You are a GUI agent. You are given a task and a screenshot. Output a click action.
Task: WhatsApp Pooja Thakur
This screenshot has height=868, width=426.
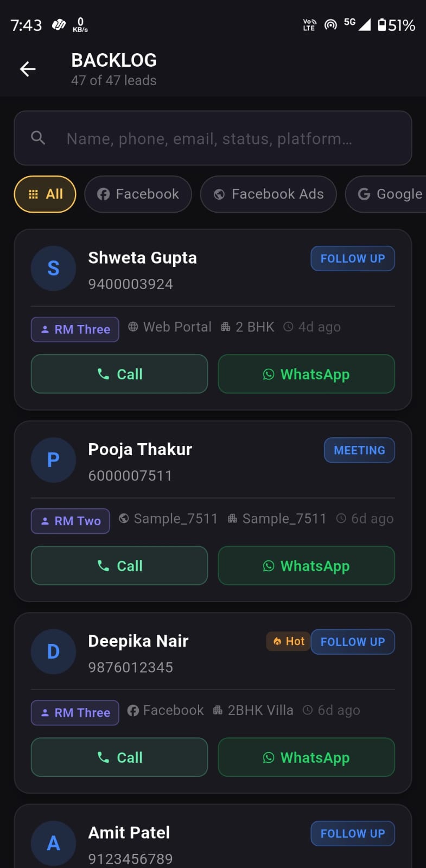pos(306,566)
